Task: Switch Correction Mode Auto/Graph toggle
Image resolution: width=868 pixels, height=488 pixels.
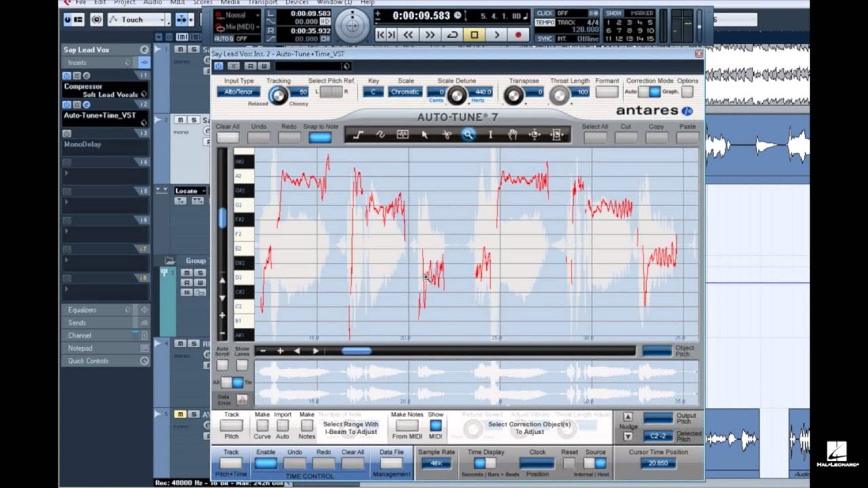Action: 649,91
